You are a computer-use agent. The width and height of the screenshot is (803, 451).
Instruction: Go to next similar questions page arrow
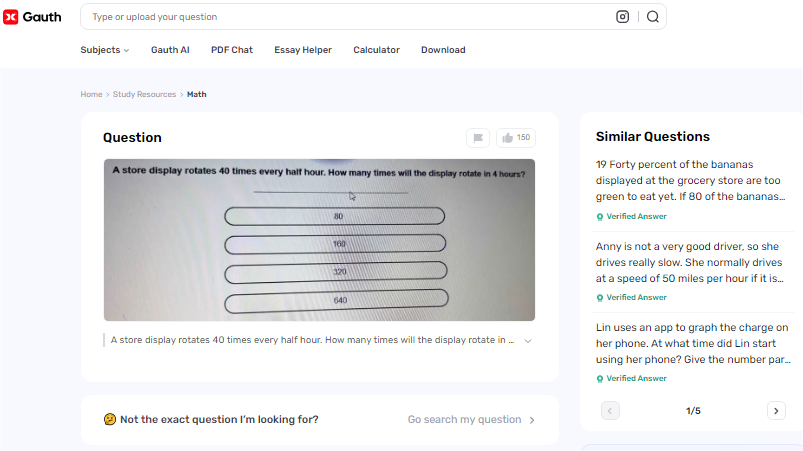pyautogui.click(x=776, y=410)
